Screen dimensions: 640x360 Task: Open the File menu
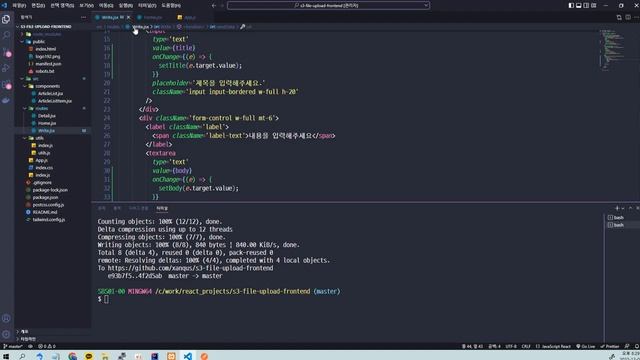(x=19, y=5)
